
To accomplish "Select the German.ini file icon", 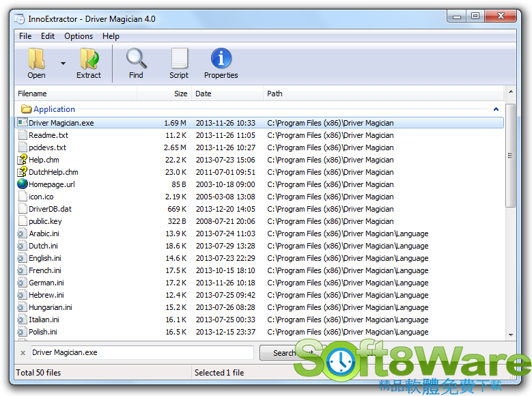I will 22,283.
